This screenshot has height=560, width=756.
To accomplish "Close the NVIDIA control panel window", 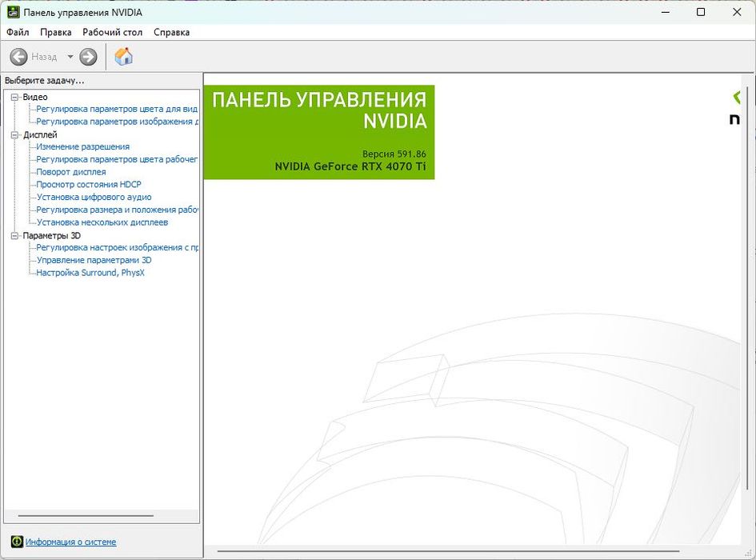I will [737, 12].
